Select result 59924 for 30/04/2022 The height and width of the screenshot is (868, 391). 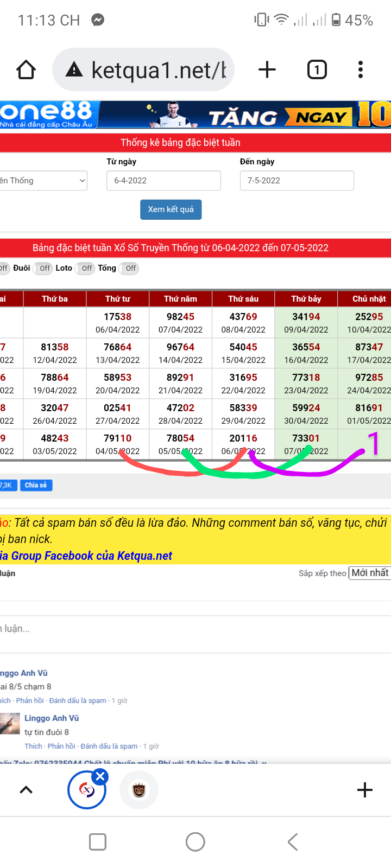306,408
